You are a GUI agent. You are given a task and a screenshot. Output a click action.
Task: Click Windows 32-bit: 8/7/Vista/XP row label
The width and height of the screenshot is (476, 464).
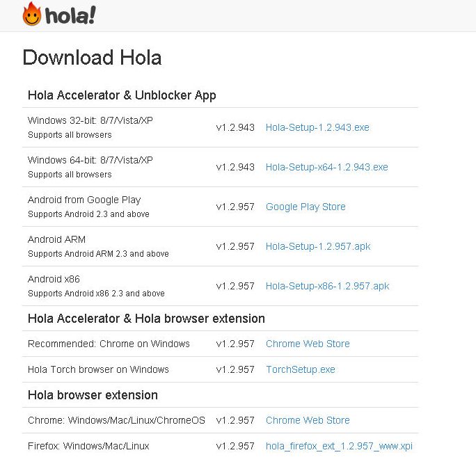click(x=90, y=120)
